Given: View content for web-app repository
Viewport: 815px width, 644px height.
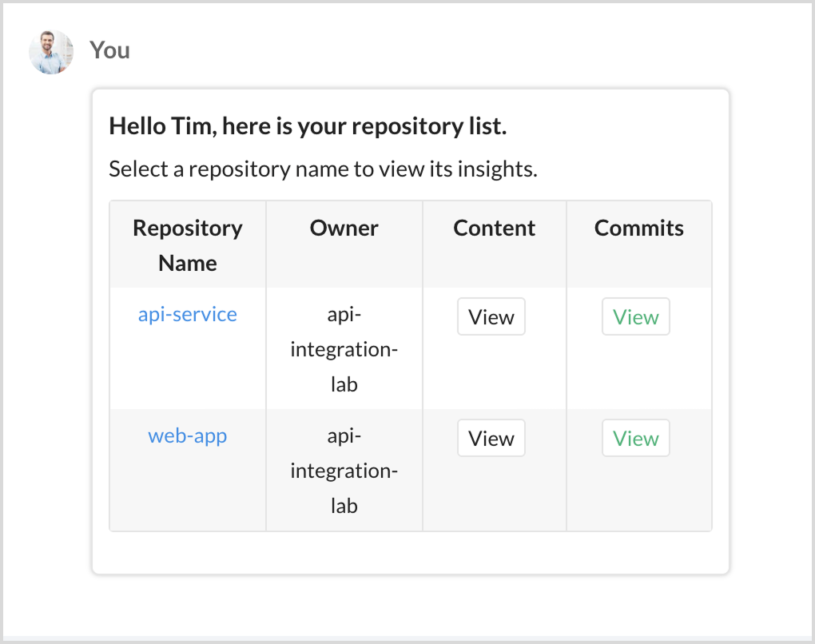Looking at the screenshot, I should pyautogui.click(x=491, y=439).
